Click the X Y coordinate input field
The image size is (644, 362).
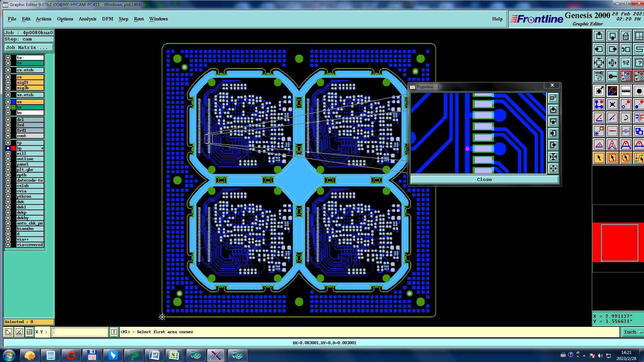pyautogui.click(x=80, y=332)
